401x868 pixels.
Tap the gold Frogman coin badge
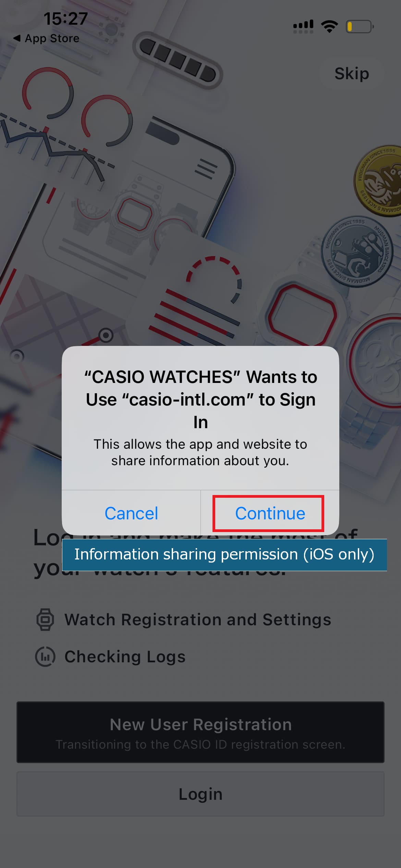[x=379, y=181]
